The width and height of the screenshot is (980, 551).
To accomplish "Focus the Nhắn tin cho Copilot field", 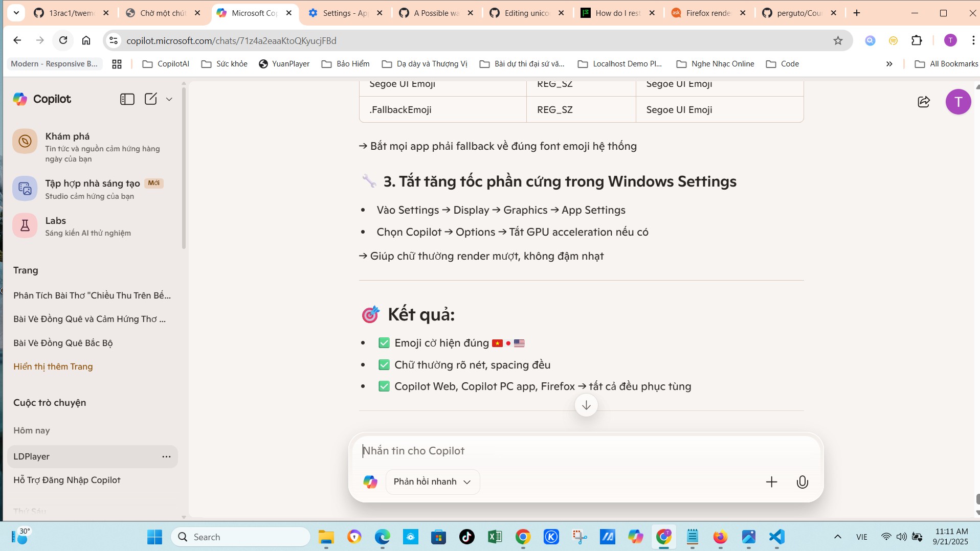I will coord(586,451).
